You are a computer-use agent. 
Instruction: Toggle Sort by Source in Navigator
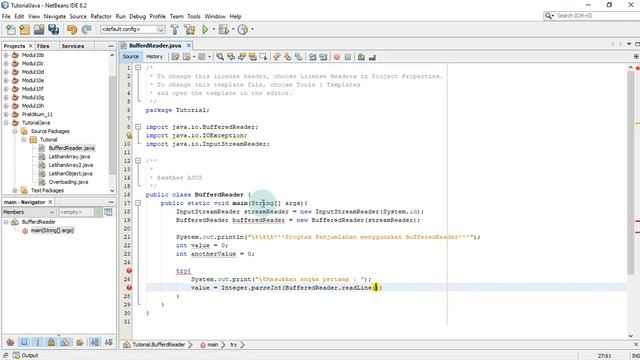click(x=109, y=342)
